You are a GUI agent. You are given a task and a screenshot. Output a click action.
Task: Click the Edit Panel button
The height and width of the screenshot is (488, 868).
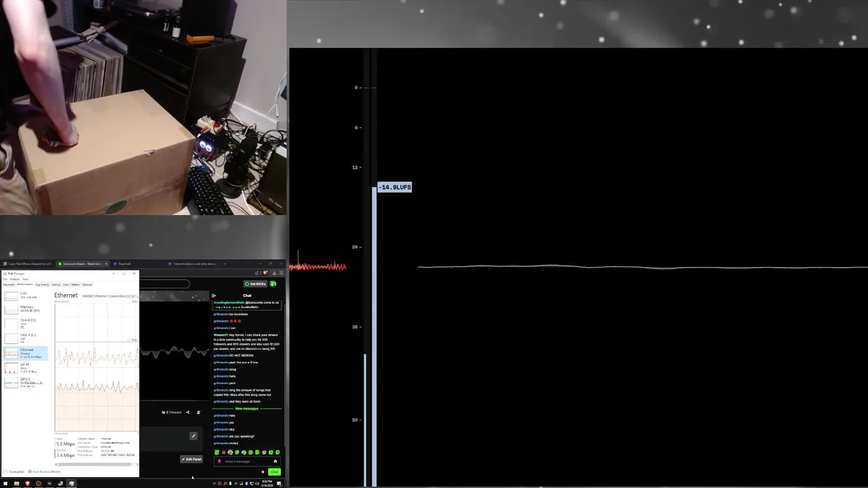click(x=191, y=459)
